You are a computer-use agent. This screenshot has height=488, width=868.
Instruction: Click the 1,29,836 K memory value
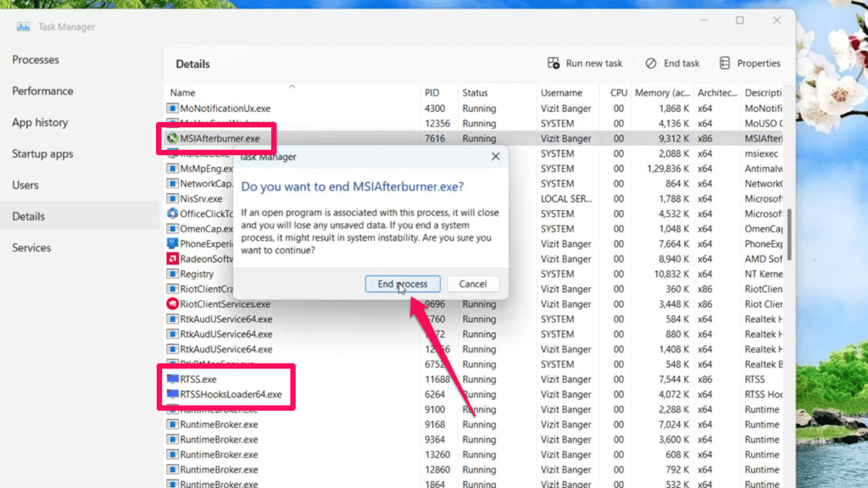pyautogui.click(x=668, y=169)
